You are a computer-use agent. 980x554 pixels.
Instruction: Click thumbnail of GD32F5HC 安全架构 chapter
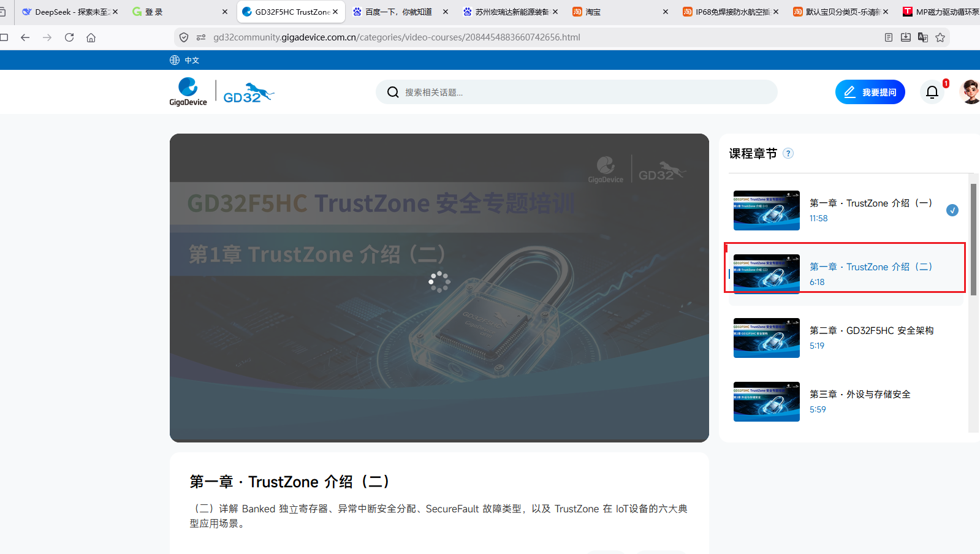(767, 338)
